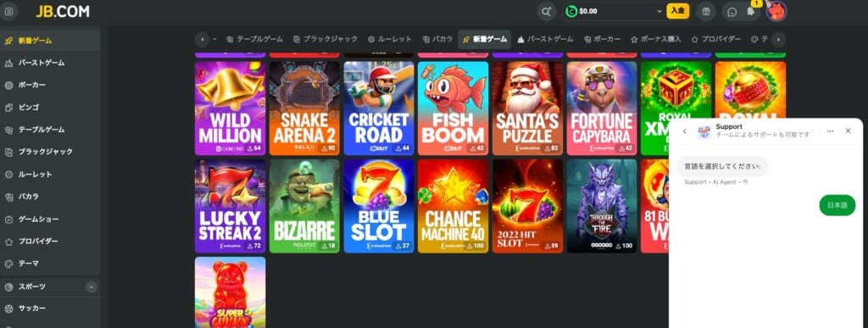868x328 pixels.
Task: Open the Super Gummy bear game thumbnail
Action: coord(230,292)
